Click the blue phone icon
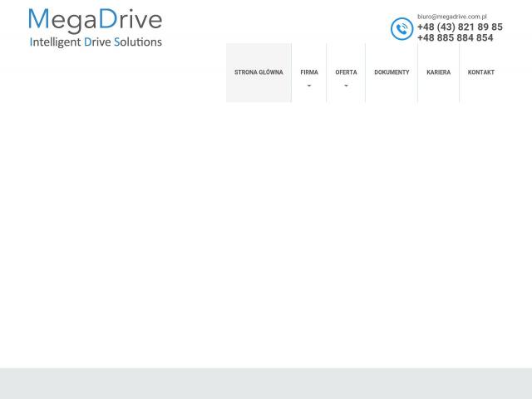The width and height of the screenshot is (532, 399). [401, 29]
